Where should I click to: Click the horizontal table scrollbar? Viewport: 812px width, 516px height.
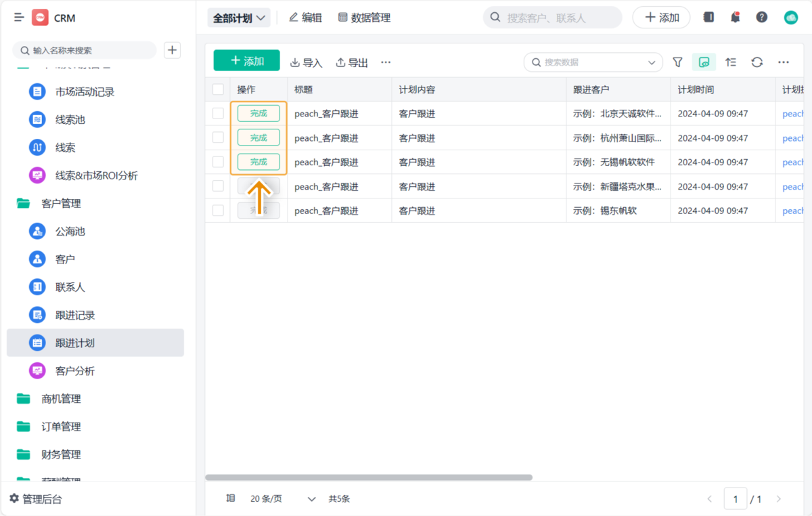[369, 477]
